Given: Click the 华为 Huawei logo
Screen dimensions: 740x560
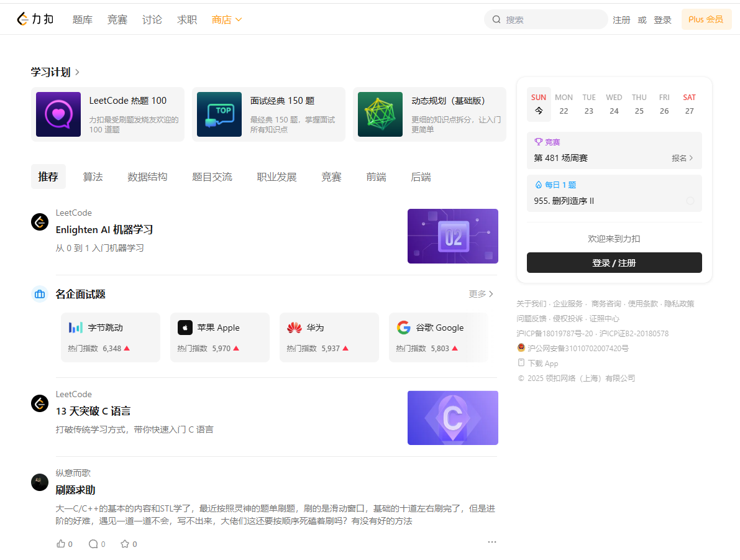Looking at the screenshot, I should pos(295,327).
